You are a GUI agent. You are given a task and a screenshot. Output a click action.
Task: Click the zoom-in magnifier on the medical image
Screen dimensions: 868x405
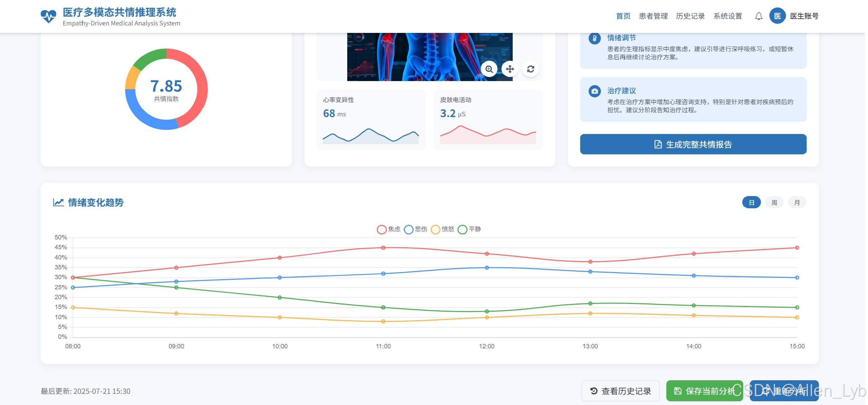489,69
